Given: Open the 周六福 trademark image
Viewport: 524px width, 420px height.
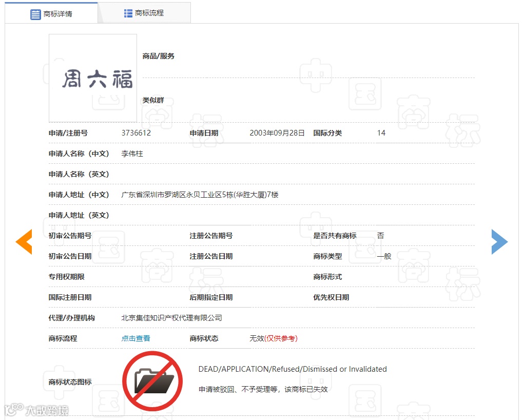Looking at the screenshot, I should coord(93,78).
